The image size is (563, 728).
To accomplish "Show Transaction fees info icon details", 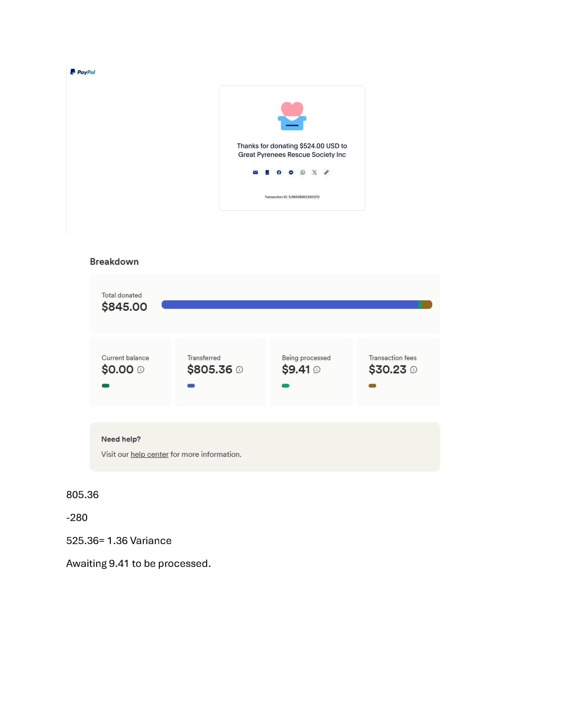I will [x=414, y=370].
